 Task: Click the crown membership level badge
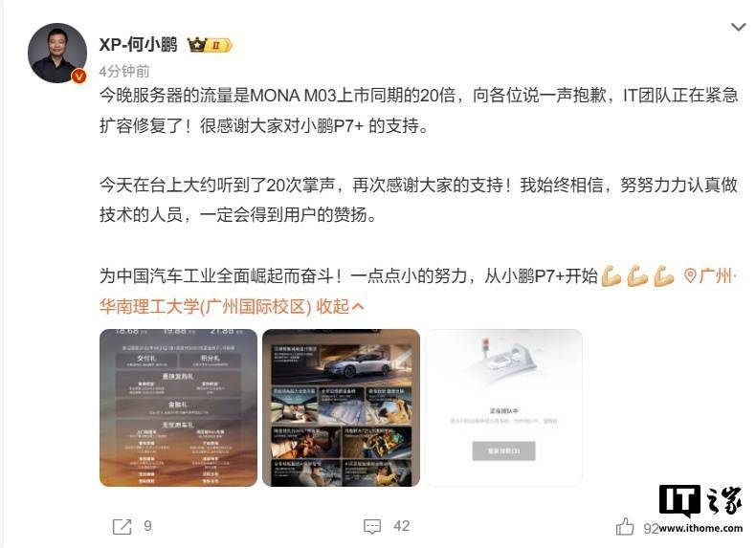(210, 45)
